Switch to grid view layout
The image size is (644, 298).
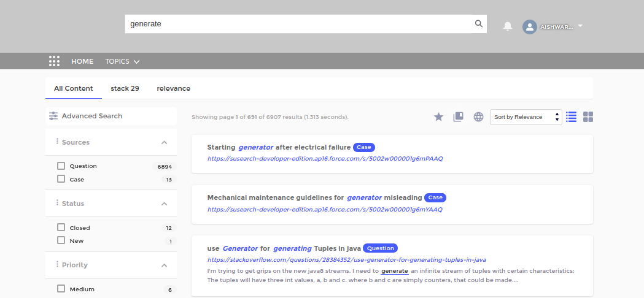click(x=588, y=117)
